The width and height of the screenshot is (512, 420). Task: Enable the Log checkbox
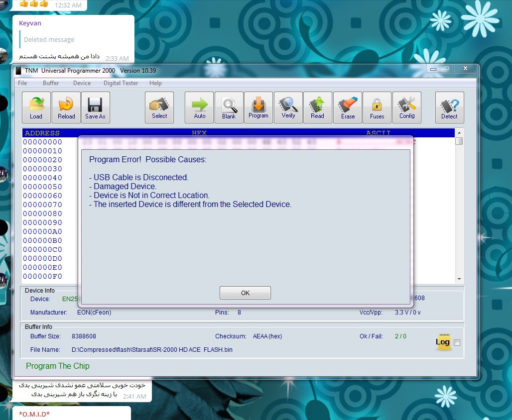click(x=457, y=343)
